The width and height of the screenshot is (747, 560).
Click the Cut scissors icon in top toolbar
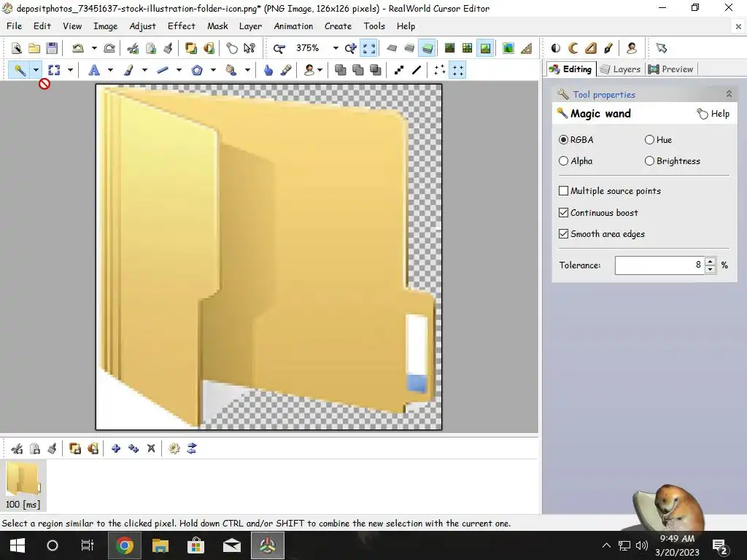(x=133, y=48)
